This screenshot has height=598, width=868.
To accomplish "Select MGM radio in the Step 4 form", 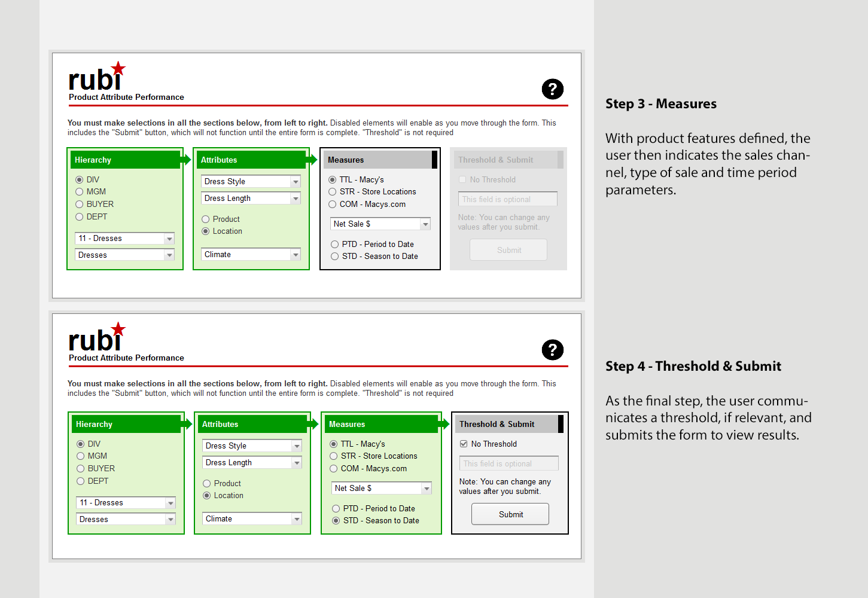I will (80, 456).
